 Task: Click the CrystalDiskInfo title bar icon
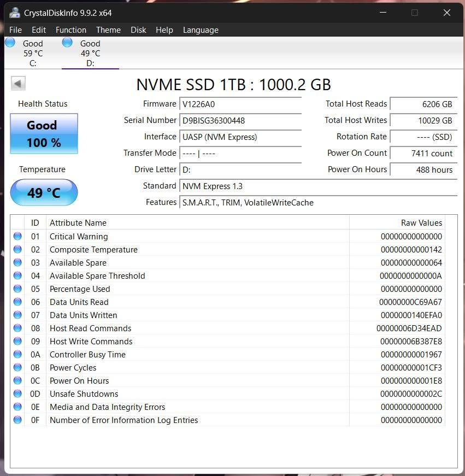point(15,13)
